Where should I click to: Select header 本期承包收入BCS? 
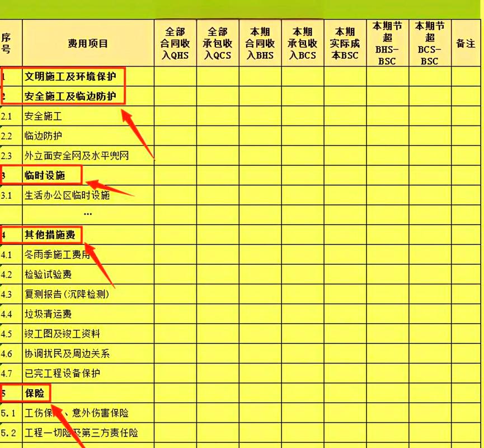[x=303, y=43]
